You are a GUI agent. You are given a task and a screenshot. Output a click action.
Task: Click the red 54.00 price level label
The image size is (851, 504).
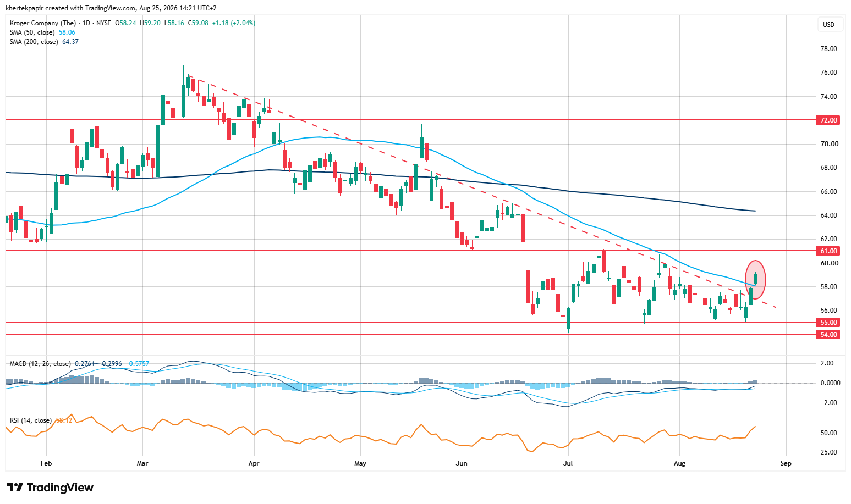pyautogui.click(x=829, y=334)
